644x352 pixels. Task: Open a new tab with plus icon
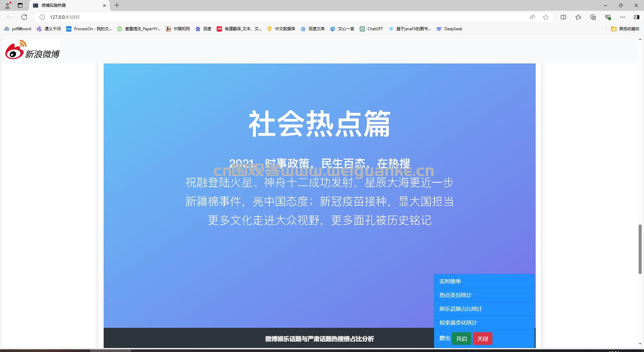coord(117,5)
